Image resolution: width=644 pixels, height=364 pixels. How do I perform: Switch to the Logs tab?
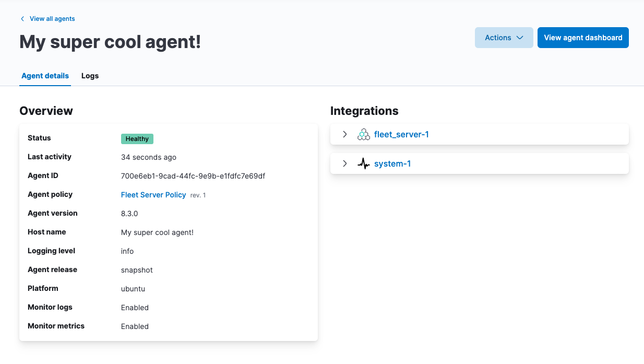pos(90,76)
